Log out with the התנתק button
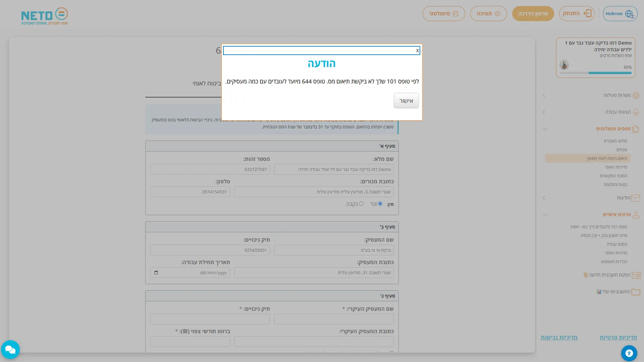Screen dimensions: 644x362 (577, 14)
